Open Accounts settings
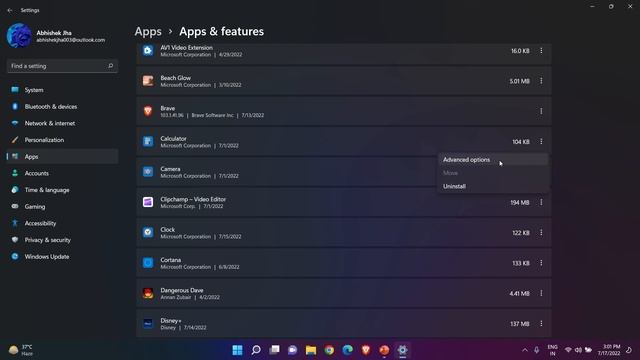This screenshot has height=360, width=640. (x=62, y=173)
